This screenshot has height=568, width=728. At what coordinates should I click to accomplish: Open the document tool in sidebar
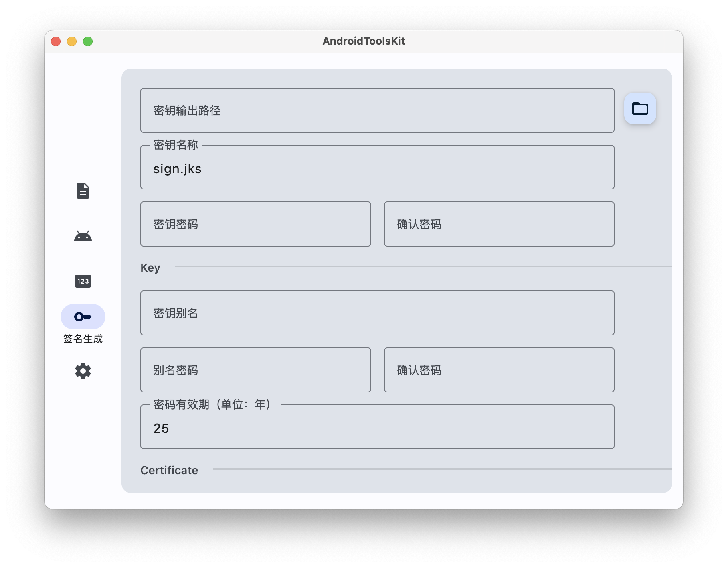(83, 191)
